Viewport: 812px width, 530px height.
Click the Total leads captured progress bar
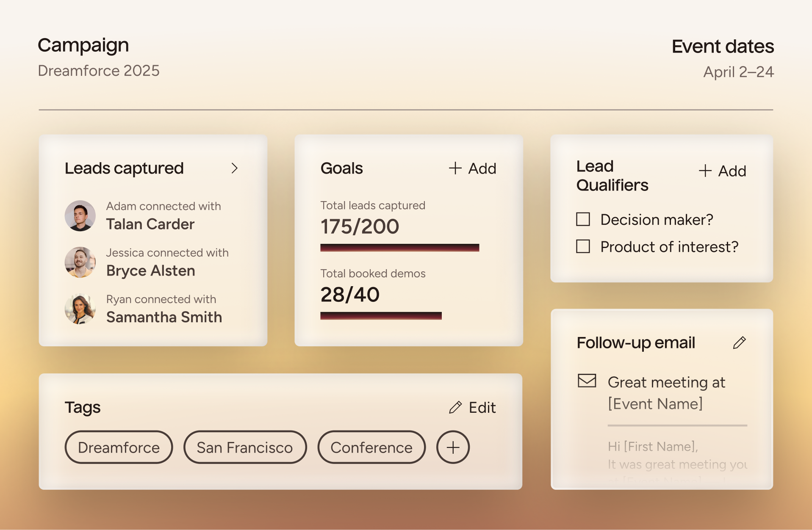coord(399,248)
